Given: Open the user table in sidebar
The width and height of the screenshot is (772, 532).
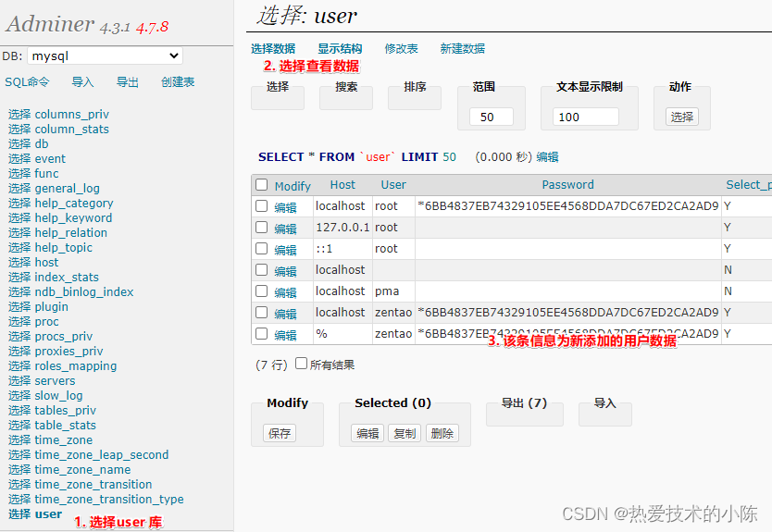Looking at the screenshot, I should 48,514.
